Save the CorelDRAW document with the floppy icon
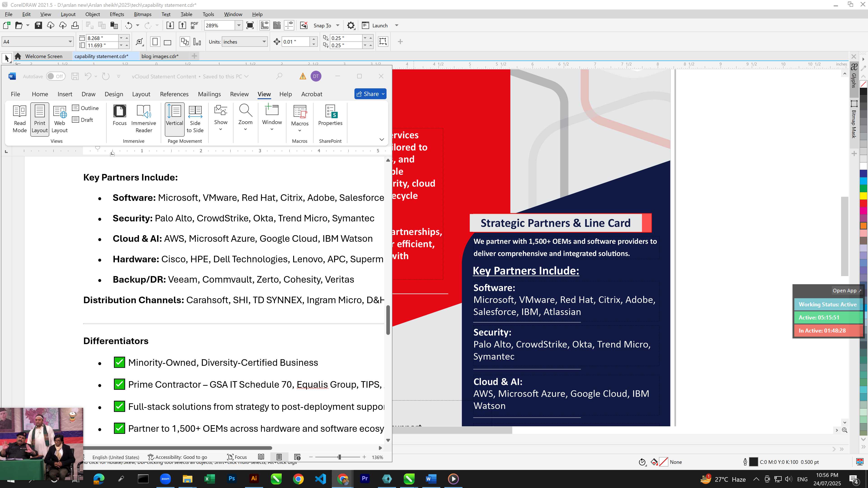The height and width of the screenshot is (488, 868). [x=38, y=25]
